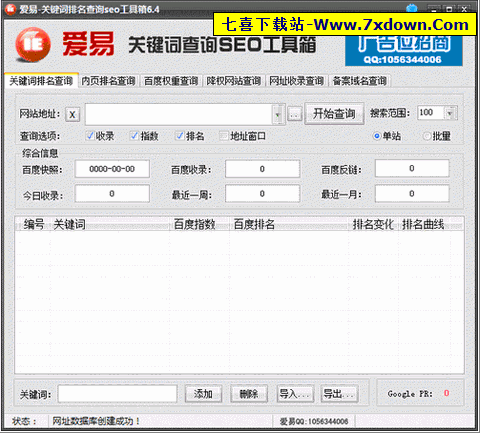Click the red IE Aiyi logo
This screenshot has width=480, height=433.
click(x=32, y=45)
